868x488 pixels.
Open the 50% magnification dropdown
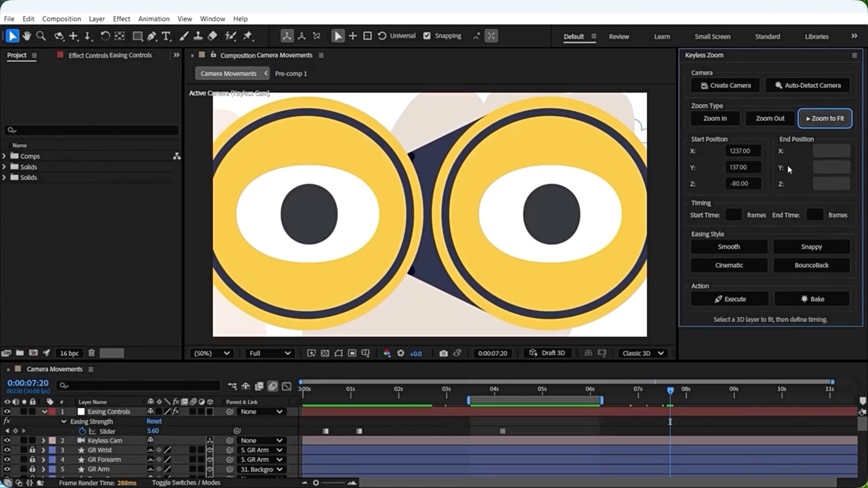coord(212,353)
